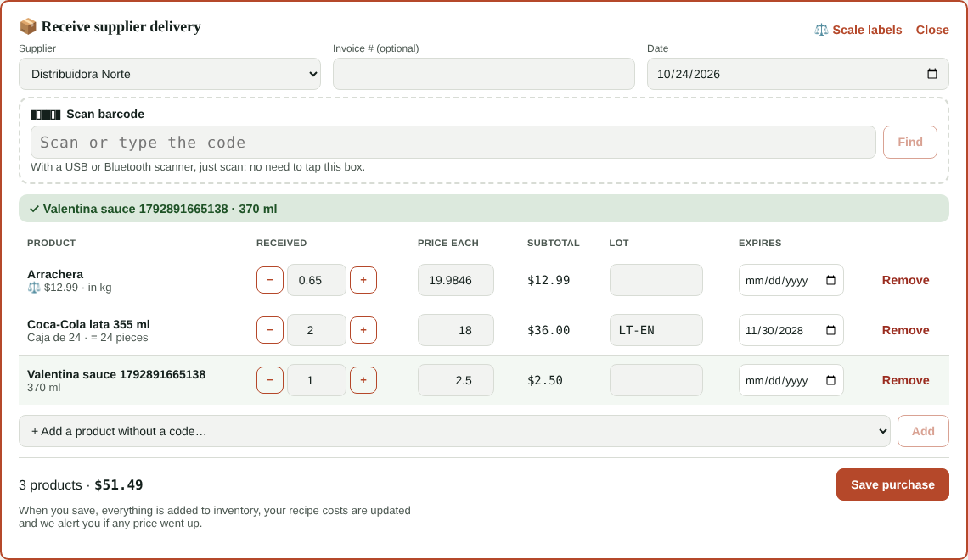The width and height of the screenshot is (968, 560).
Task: Edit Coca-Cola price each field showing 18
Action: 456,330
